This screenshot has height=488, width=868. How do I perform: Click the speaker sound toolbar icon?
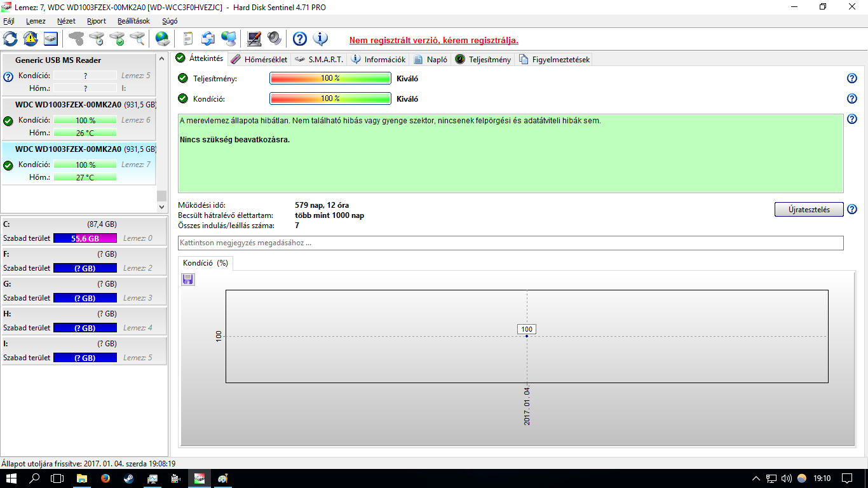click(274, 39)
